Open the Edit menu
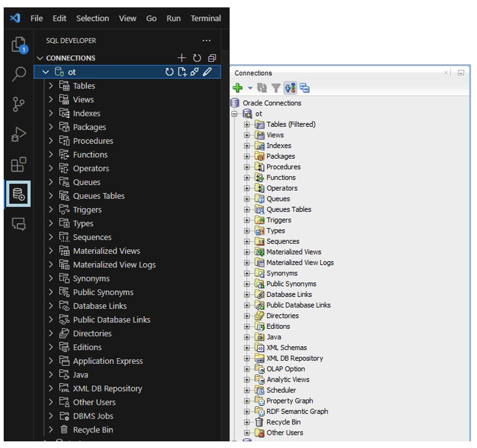This screenshot has width=477, height=448. (59, 18)
